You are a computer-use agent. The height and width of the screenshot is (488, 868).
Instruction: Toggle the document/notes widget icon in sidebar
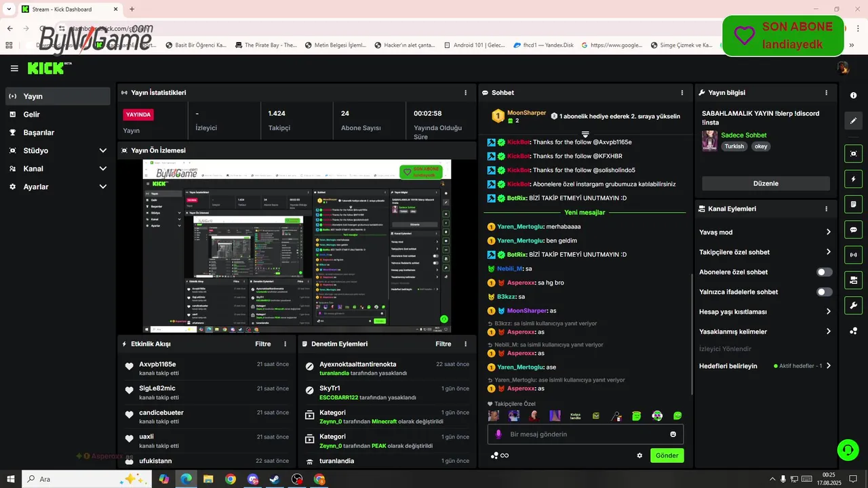(x=854, y=204)
